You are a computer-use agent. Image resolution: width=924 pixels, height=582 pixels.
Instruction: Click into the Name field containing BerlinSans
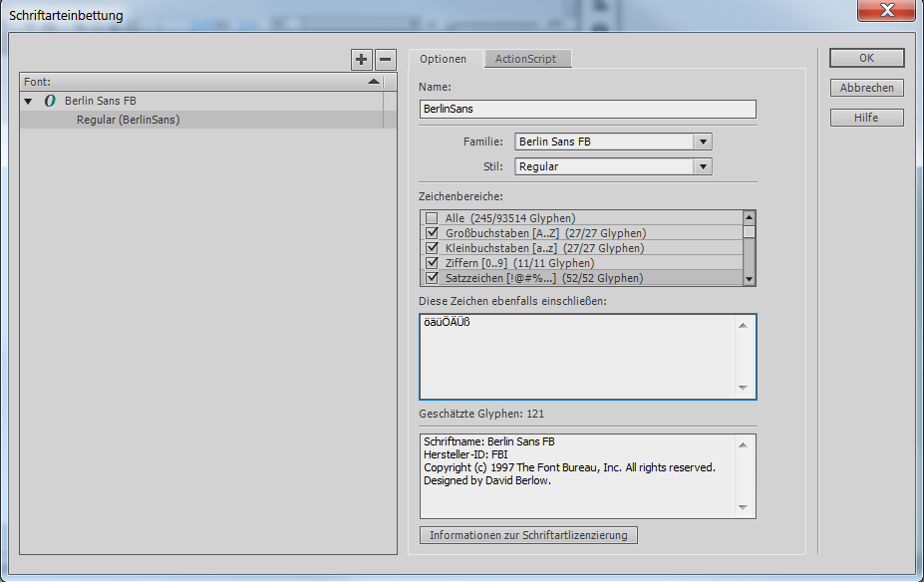click(x=587, y=109)
